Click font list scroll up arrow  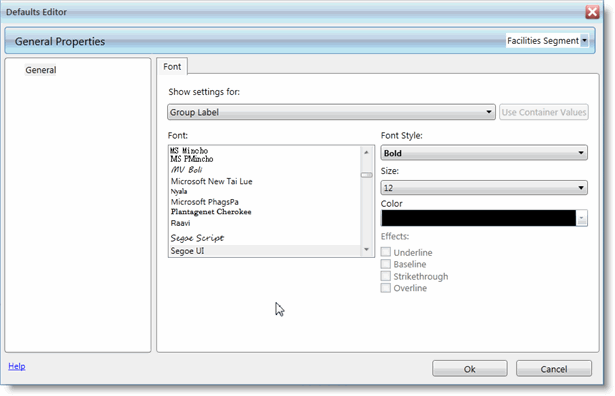coord(366,152)
